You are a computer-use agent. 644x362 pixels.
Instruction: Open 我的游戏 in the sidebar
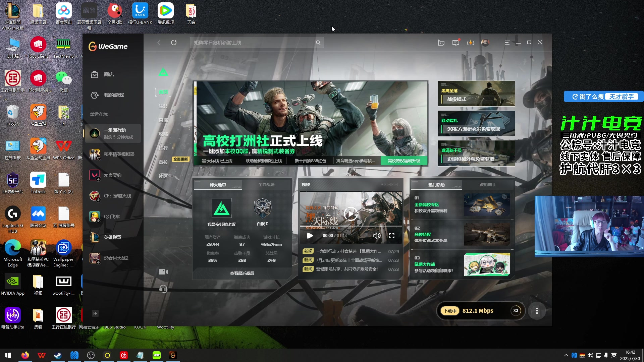[x=113, y=95]
